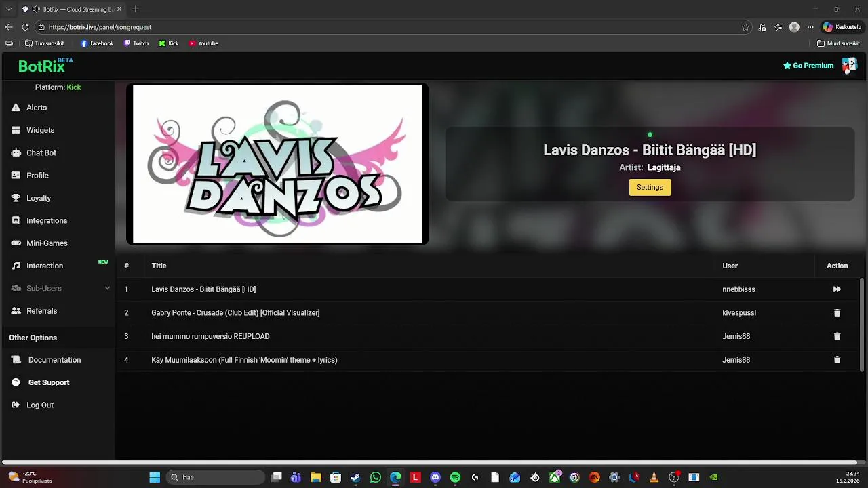The height and width of the screenshot is (488, 868).
Task: Click user name 'kivespussi'
Action: tap(739, 313)
